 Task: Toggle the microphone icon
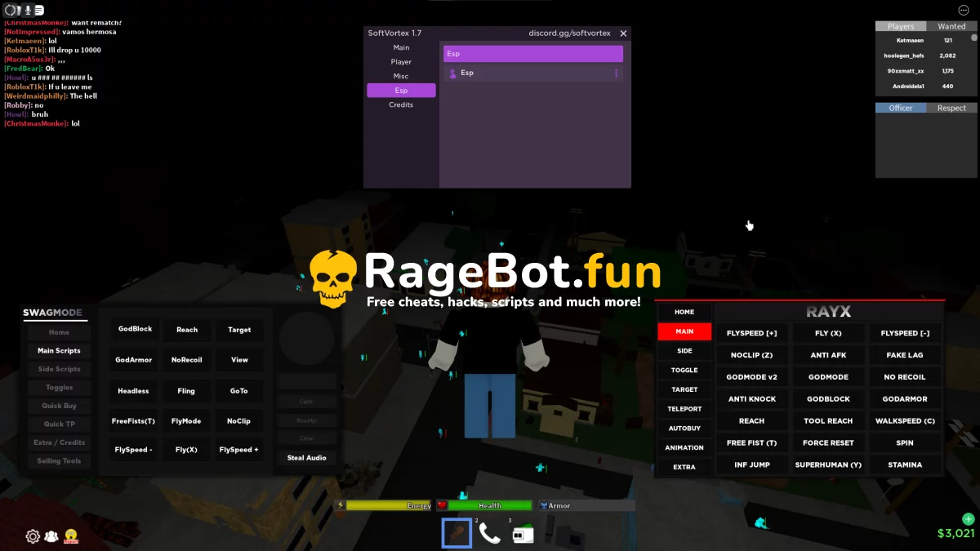pyautogui.click(x=28, y=10)
